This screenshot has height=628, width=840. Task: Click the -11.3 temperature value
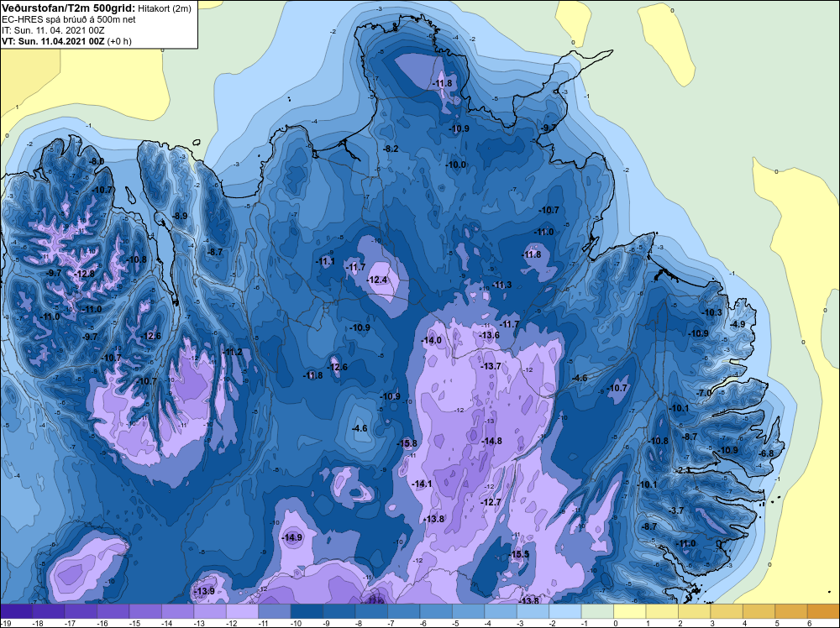[x=501, y=285]
